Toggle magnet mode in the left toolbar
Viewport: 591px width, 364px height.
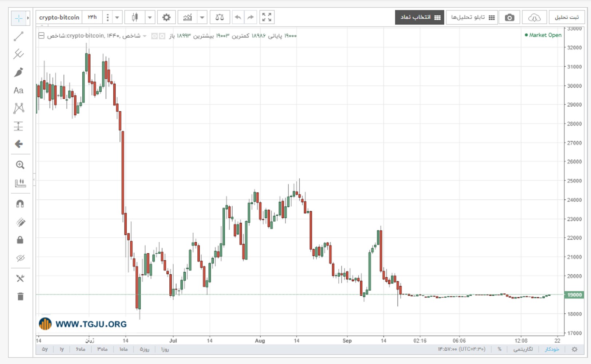(20, 204)
